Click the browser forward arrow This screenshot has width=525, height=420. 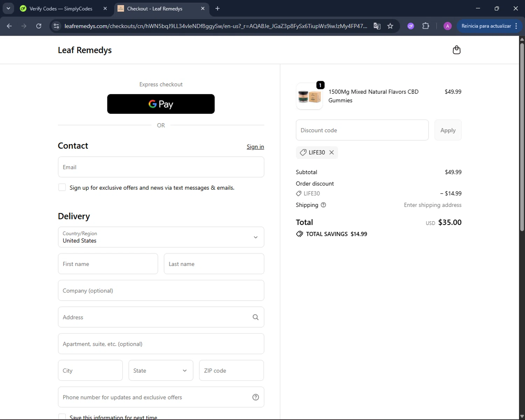24,26
